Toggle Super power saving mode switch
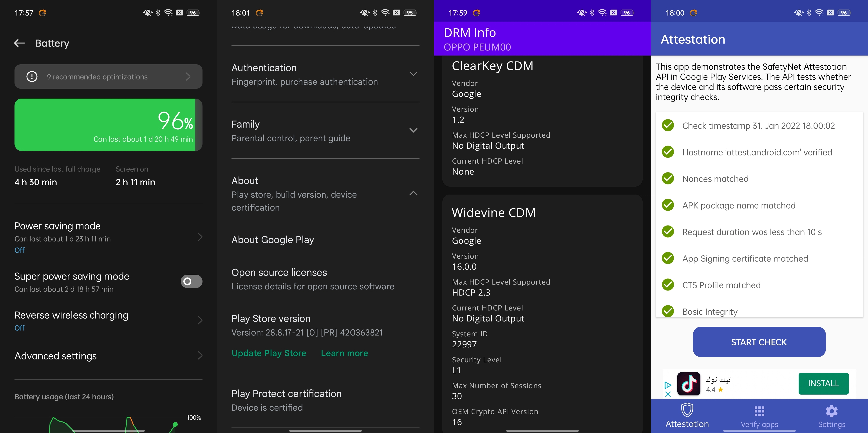The height and width of the screenshot is (433, 868). coord(191,281)
